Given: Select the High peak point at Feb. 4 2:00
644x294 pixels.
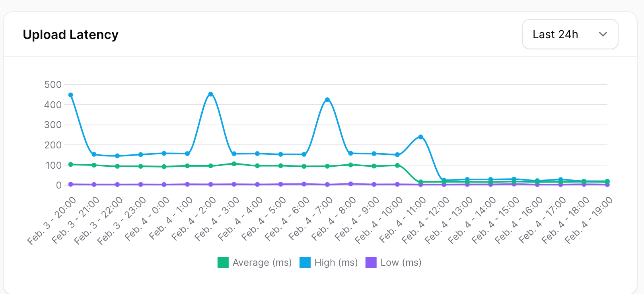Looking at the screenshot, I should coord(211,94).
